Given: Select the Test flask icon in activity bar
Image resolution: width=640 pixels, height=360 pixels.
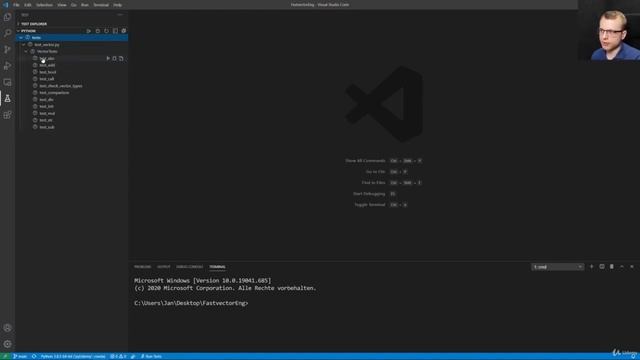Looking at the screenshot, I should click(7, 98).
